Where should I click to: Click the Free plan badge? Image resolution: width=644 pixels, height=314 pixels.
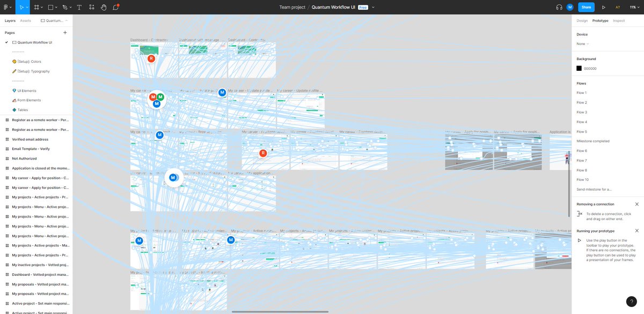point(363,8)
